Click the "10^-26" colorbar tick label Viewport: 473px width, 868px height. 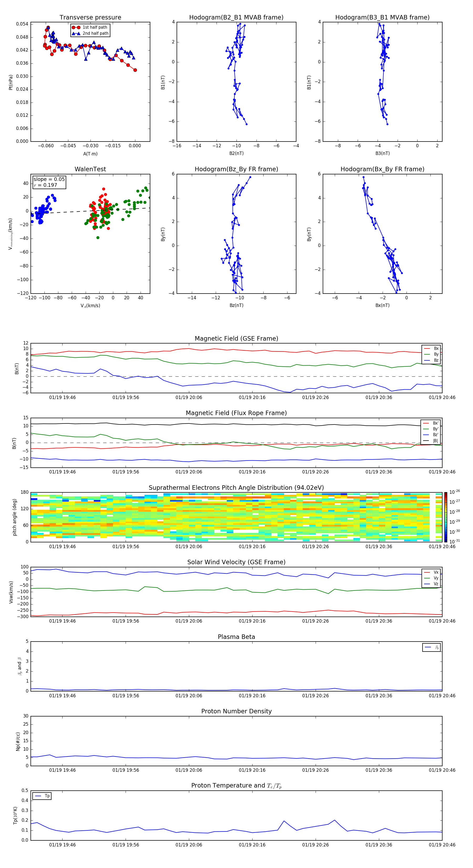[455, 492]
